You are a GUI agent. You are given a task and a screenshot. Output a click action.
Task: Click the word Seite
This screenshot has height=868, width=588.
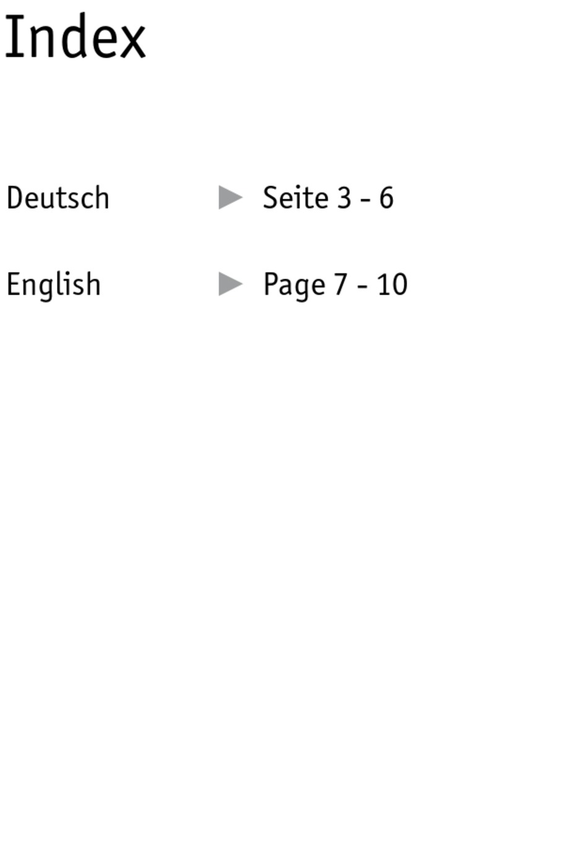(x=296, y=198)
